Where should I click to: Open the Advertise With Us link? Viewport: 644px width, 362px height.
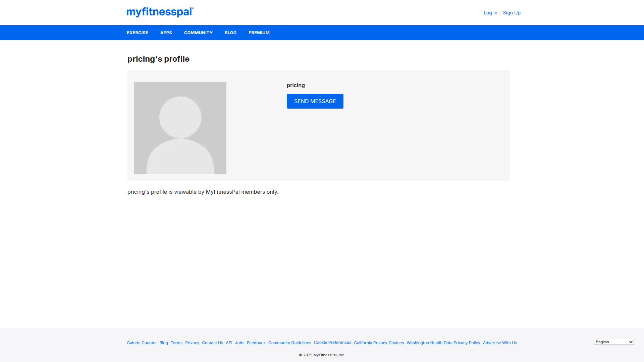[x=500, y=343]
